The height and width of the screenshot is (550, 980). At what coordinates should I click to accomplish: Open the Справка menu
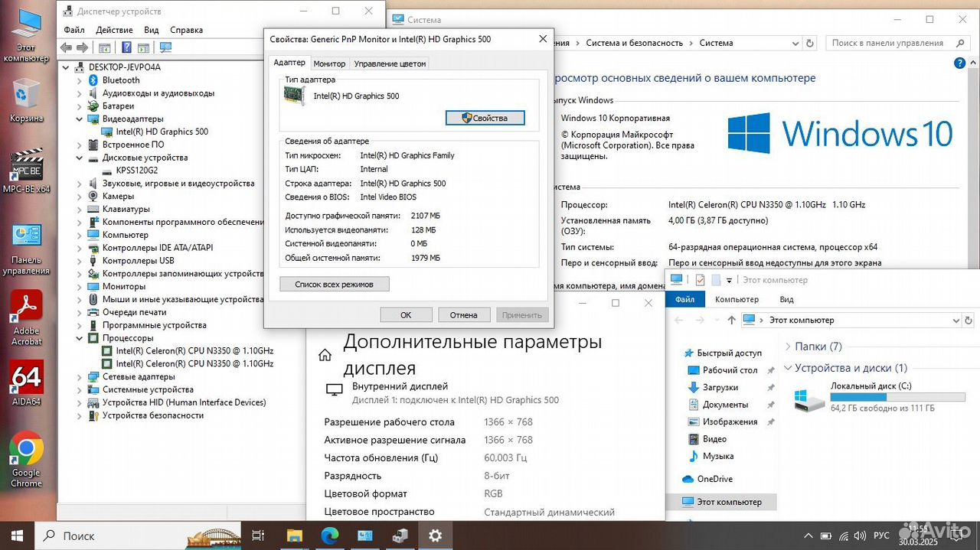pyautogui.click(x=186, y=30)
